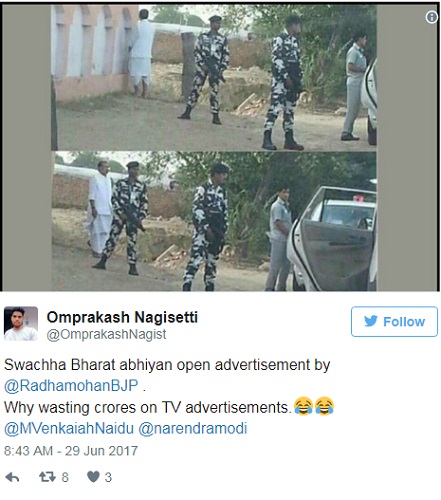
Task: Click the gray margin left of the photo
Action: [27, 148]
